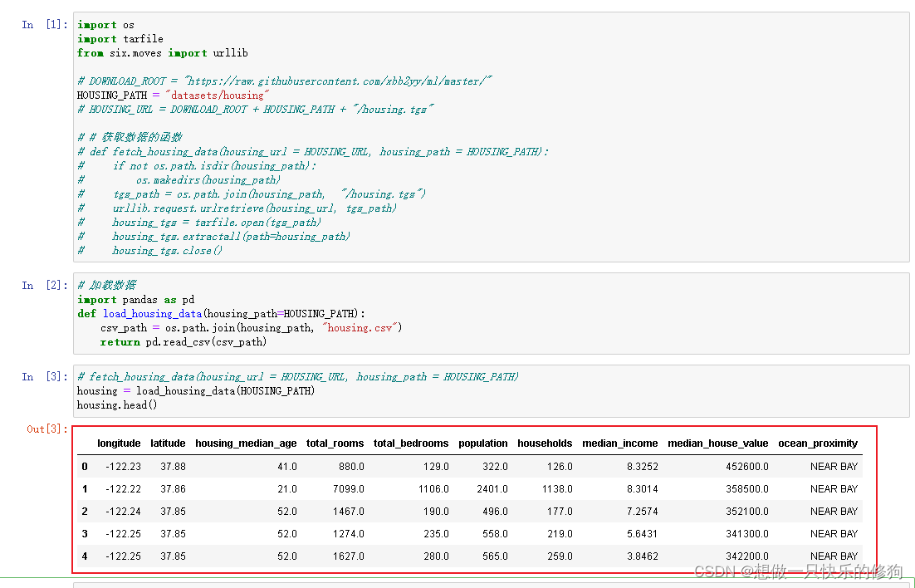The image size is (915, 588).
Task: Click the 'import tarfile' line
Action: [x=120, y=38]
